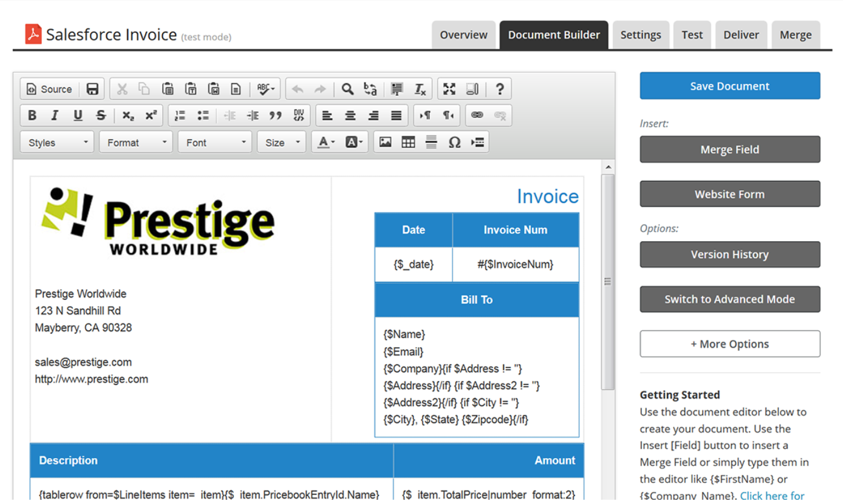Click the insert Link chain icon
Viewport: 843px width, 504px height.
pyautogui.click(x=477, y=115)
